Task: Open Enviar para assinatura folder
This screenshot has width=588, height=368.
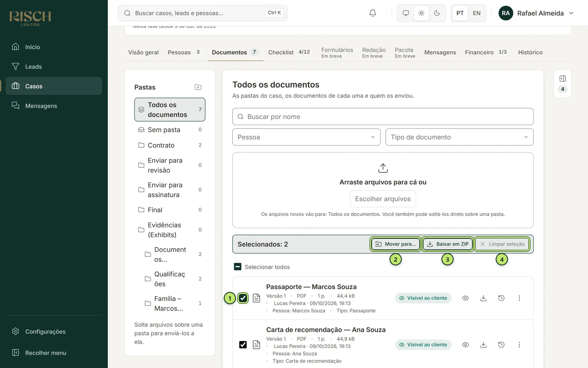Action: pyautogui.click(x=170, y=190)
